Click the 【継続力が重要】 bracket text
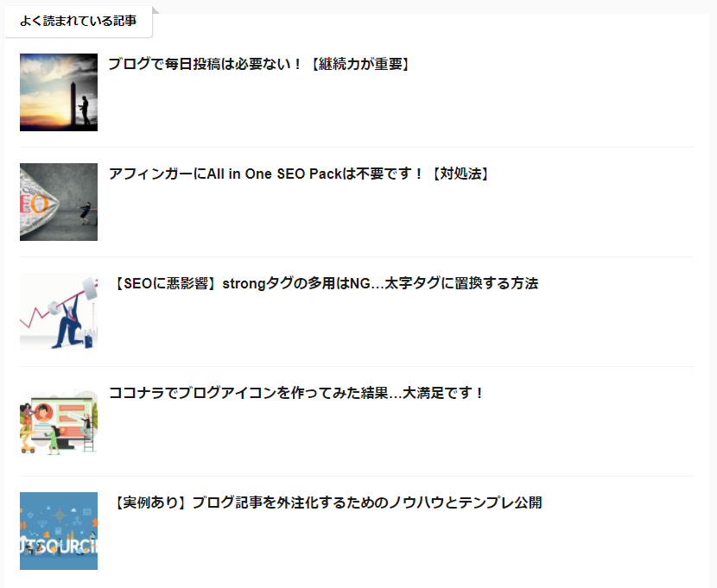 (358, 64)
